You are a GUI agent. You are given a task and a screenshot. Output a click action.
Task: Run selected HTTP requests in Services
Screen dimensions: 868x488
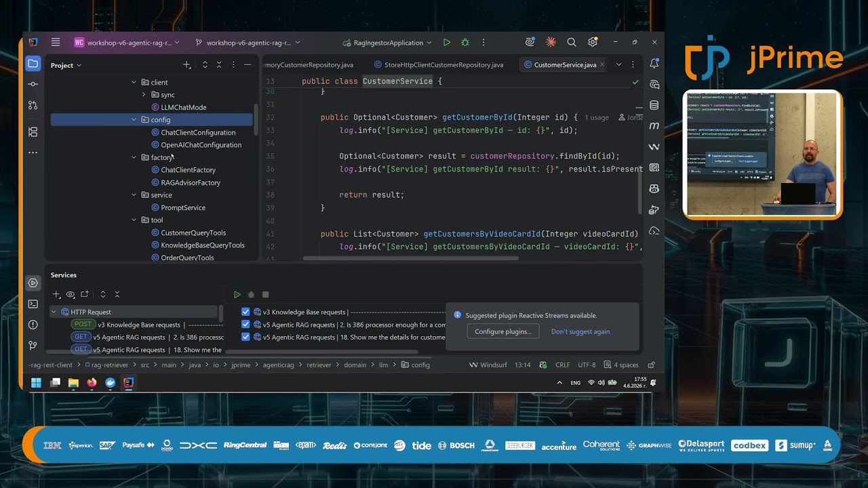point(237,294)
